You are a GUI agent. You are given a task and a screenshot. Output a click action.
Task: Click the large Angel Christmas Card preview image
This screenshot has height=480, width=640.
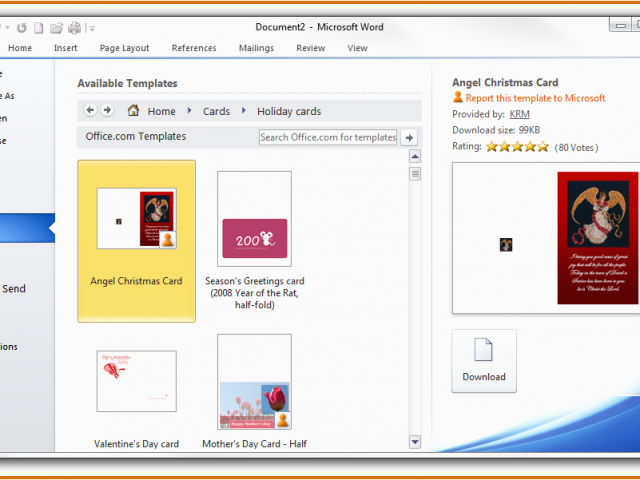click(x=546, y=238)
